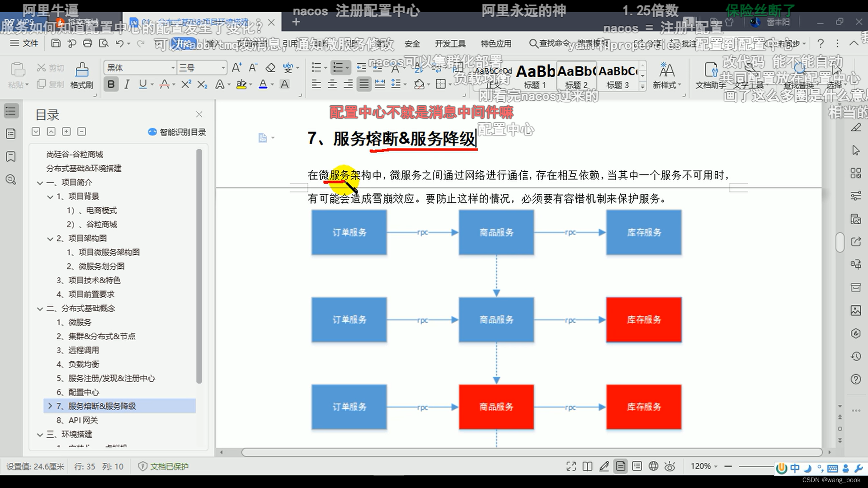Enable eye protection mode in status bar

tap(670, 466)
